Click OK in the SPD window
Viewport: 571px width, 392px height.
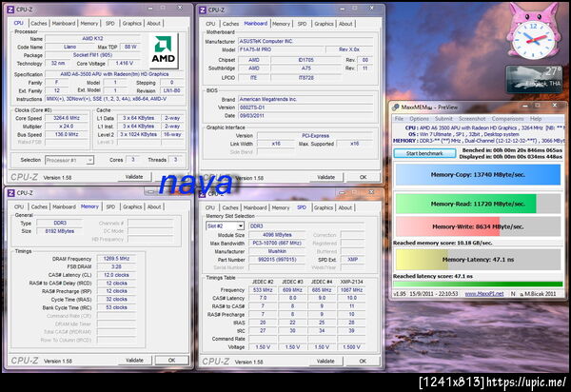pos(363,361)
